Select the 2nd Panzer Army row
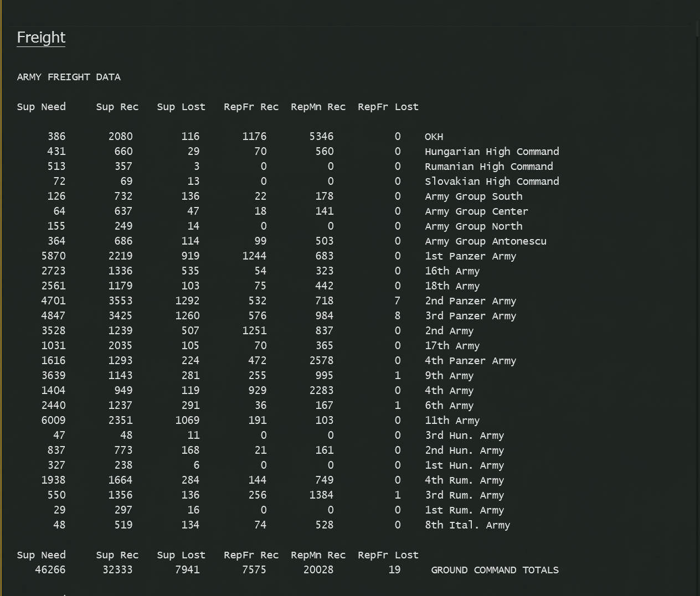The height and width of the screenshot is (596, 700). click(470, 300)
